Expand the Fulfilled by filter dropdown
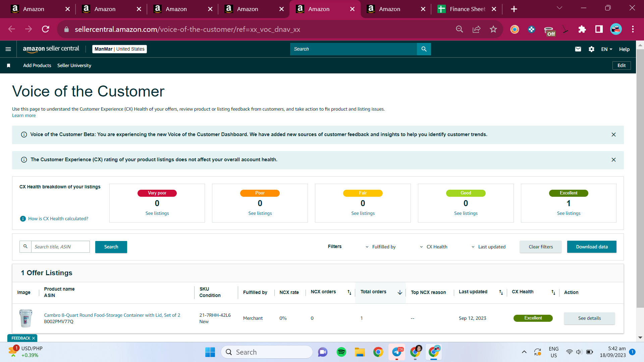Viewport: 644px width, 362px height. click(380, 247)
